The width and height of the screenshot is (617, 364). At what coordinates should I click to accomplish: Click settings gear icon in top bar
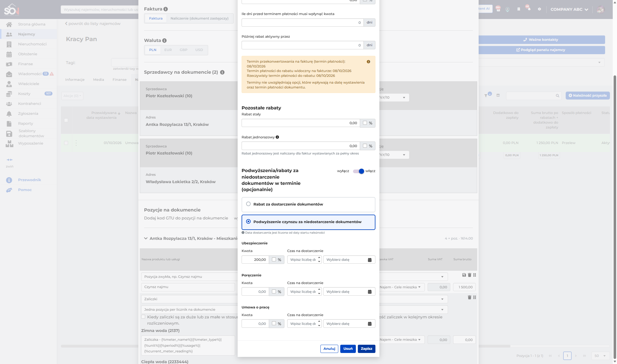coord(539,9)
